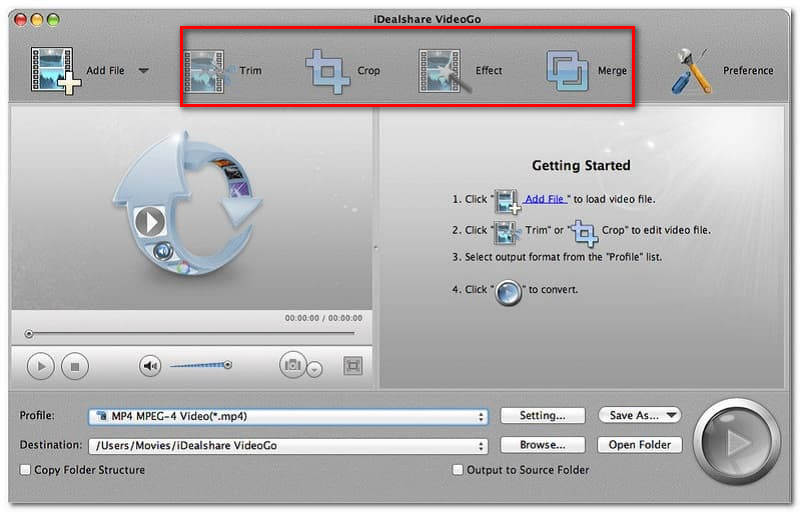Viewport: 800px width, 512px height.
Task: Click Add File icon in Getting Started step 1
Action: [x=507, y=201]
